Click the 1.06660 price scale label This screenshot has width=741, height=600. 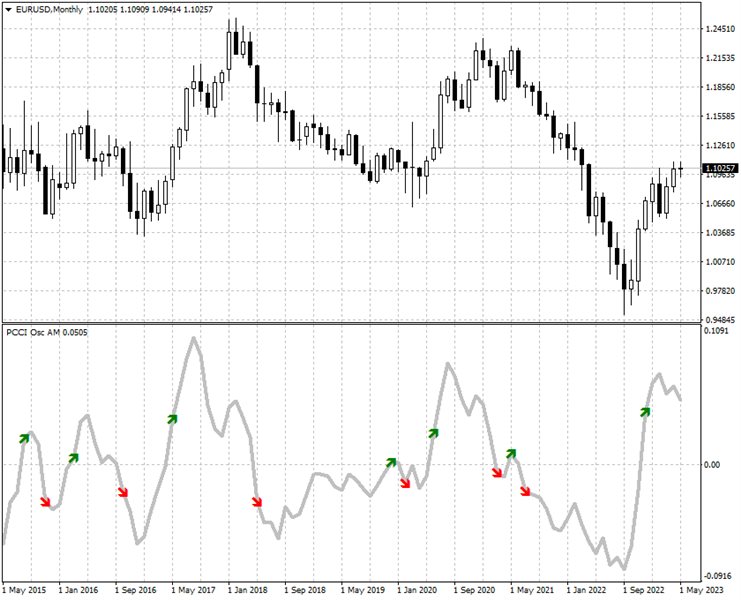tap(720, 204)
